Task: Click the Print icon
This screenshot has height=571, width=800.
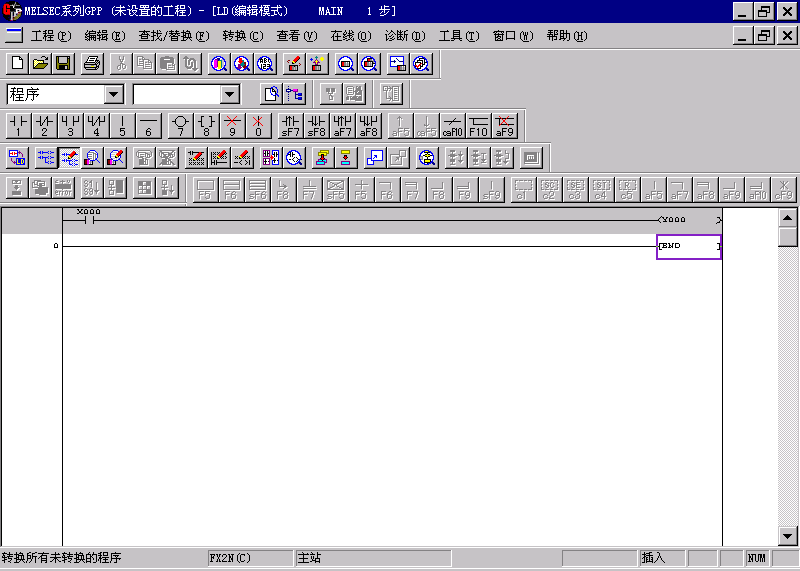Action: point(92,64)
